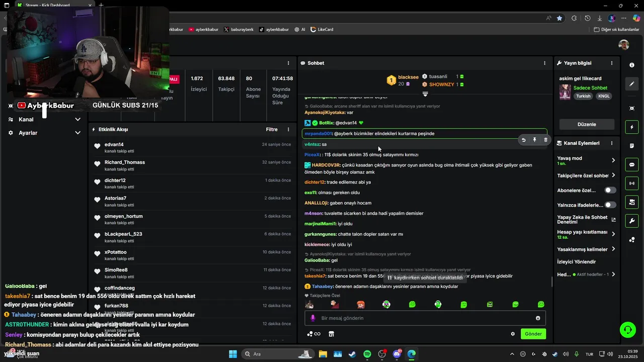
Task: Click the green headset support button
Action: (x=627, y=330)
